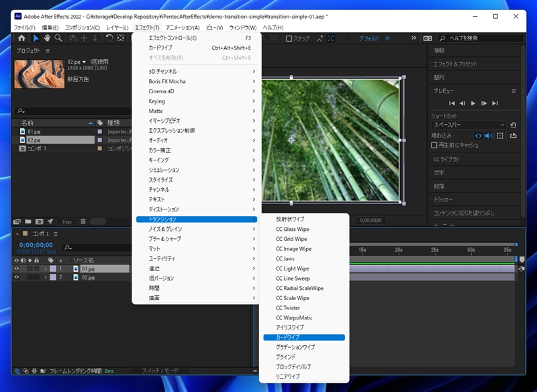Choose エフェクトコントロール(E) from Effect menu
The height and width of the screenshot is (392, 537).
click(x=197, y=38)
